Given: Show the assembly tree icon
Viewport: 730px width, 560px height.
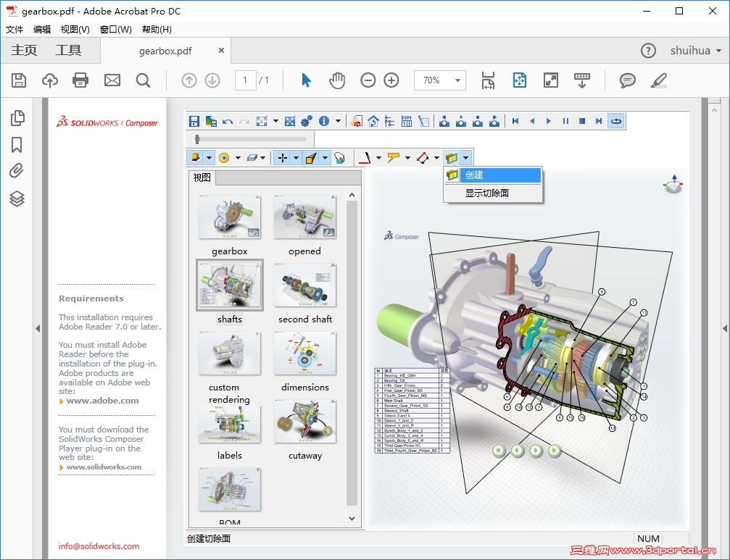Looking at the screenshot, I should pos(390,122).
